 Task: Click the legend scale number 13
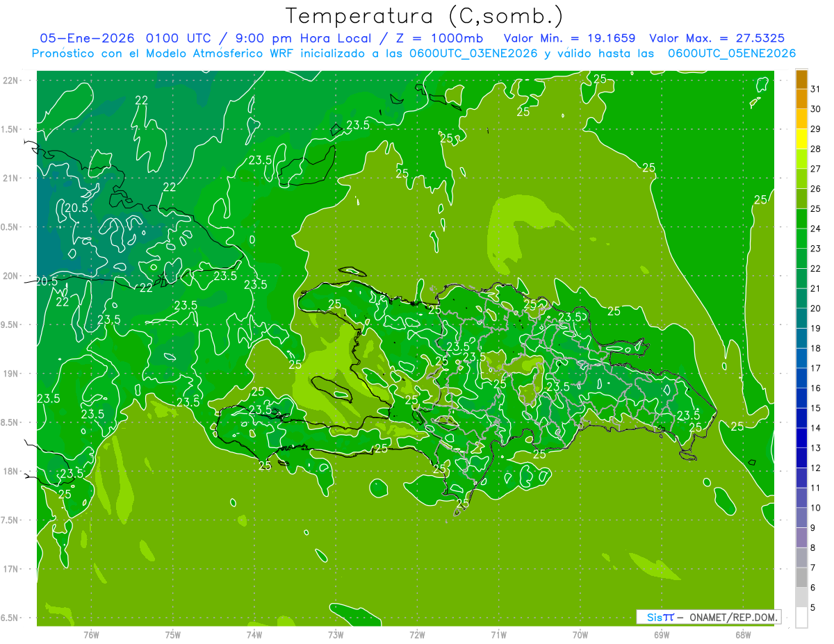pyautogui.click(x=815, y=448)
